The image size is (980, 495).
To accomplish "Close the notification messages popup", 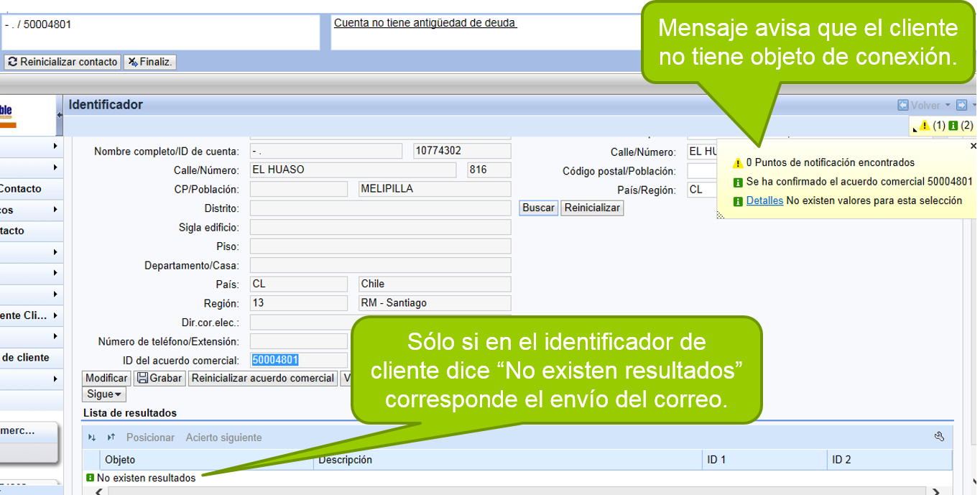I will tap(974, 146).
